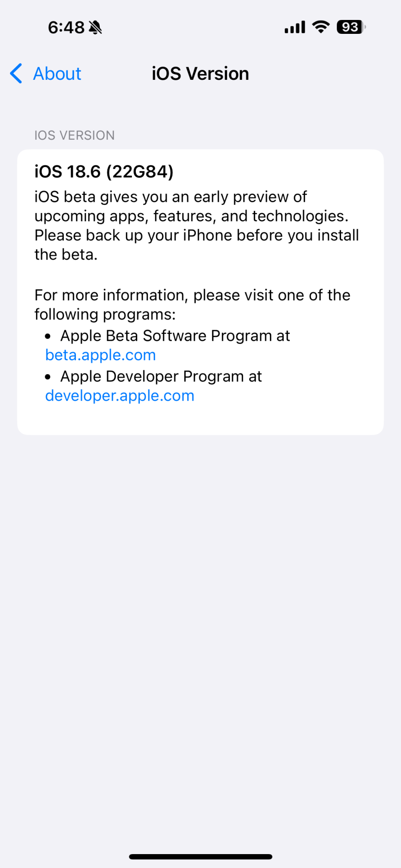
Task: Tap the battery level 93 indicator
Action: point(351,27)
